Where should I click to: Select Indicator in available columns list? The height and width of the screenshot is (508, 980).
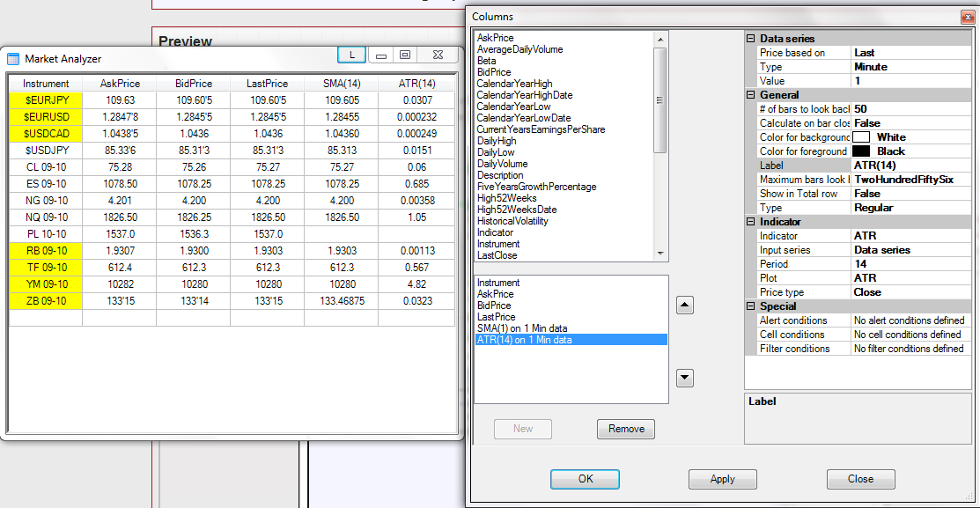[x=495, y=232]
